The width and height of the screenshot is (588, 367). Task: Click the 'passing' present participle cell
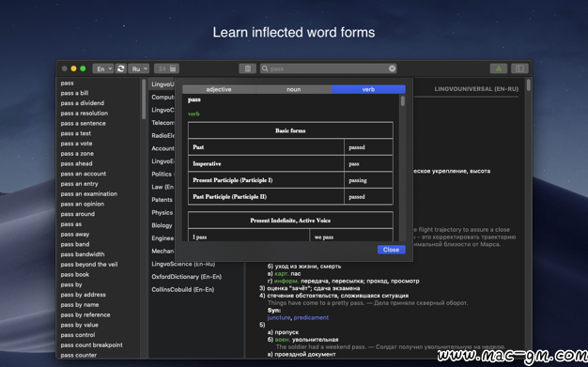(368, 180)
